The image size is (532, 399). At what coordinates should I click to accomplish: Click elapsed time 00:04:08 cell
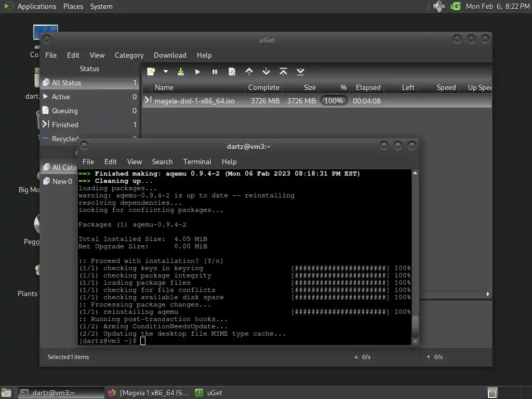point(366,101)
